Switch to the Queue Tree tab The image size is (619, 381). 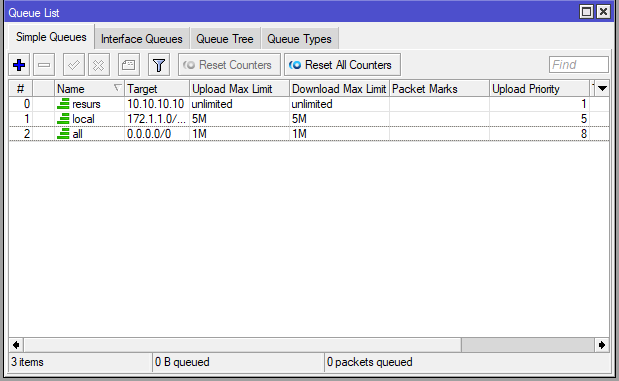(x=225, y=39)
